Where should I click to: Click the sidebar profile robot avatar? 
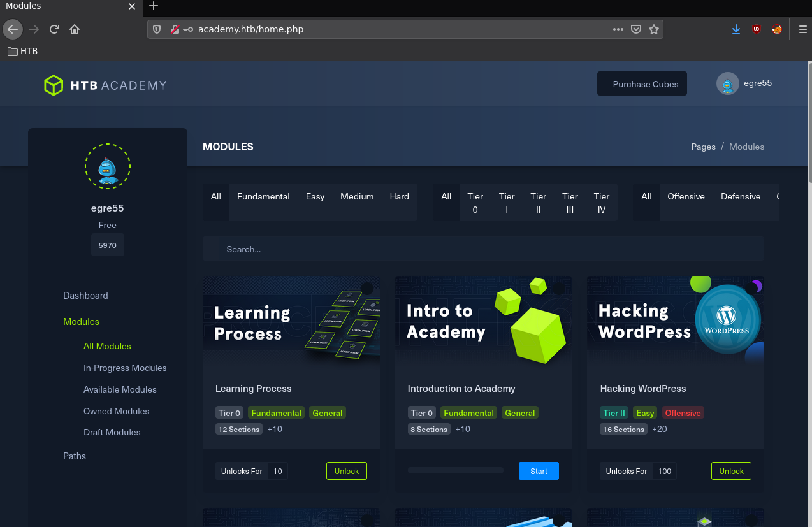tap(108, 166)
